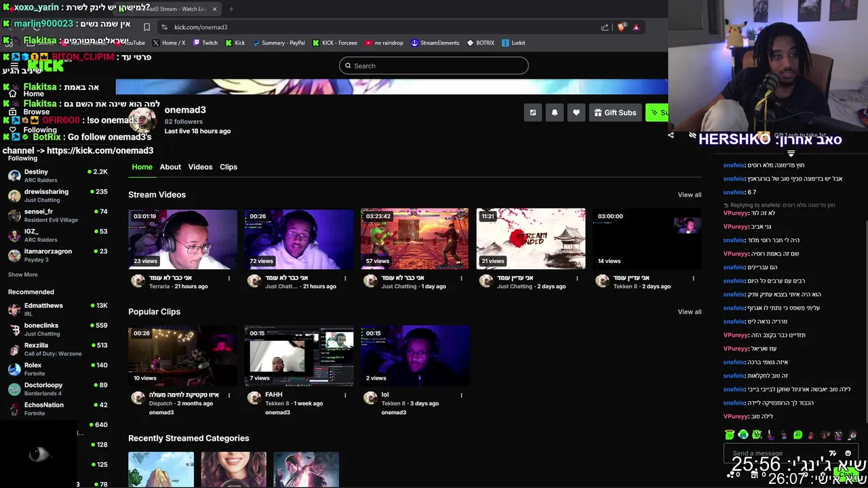Image resolution: width=868 pixels, height=488 pixels.
Task: Open the KICK - Forceee bookmark
Action: click(x=335, y=43)
